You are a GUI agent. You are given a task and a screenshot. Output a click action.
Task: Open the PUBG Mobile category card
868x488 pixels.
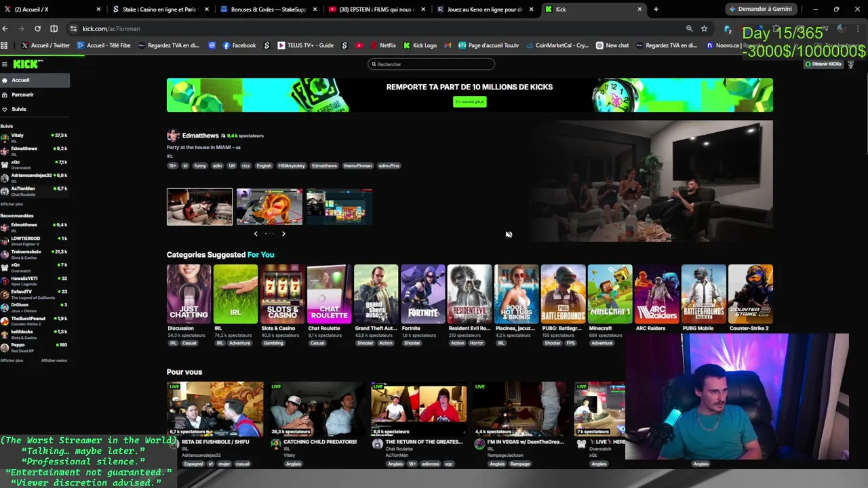[x=703, y=294]
